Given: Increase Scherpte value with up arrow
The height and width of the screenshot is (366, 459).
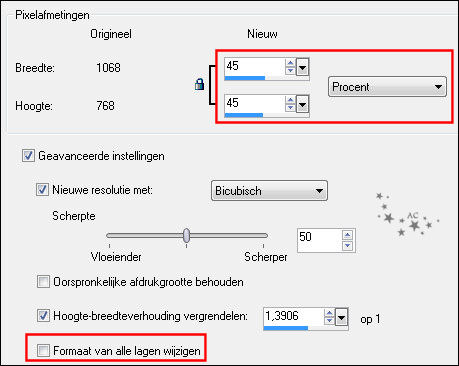Looking at the screenshot, I should 347,235.
